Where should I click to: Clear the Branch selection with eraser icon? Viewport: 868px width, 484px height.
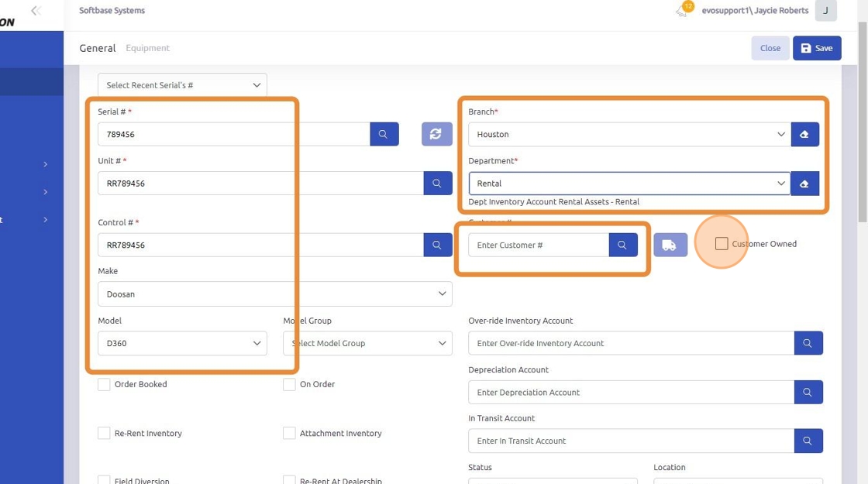pyautogui.click(x=804, y=134)
